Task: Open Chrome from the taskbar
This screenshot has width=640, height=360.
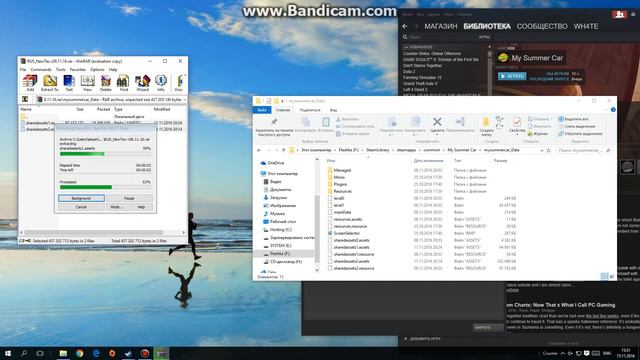Action: pos(80,353)
